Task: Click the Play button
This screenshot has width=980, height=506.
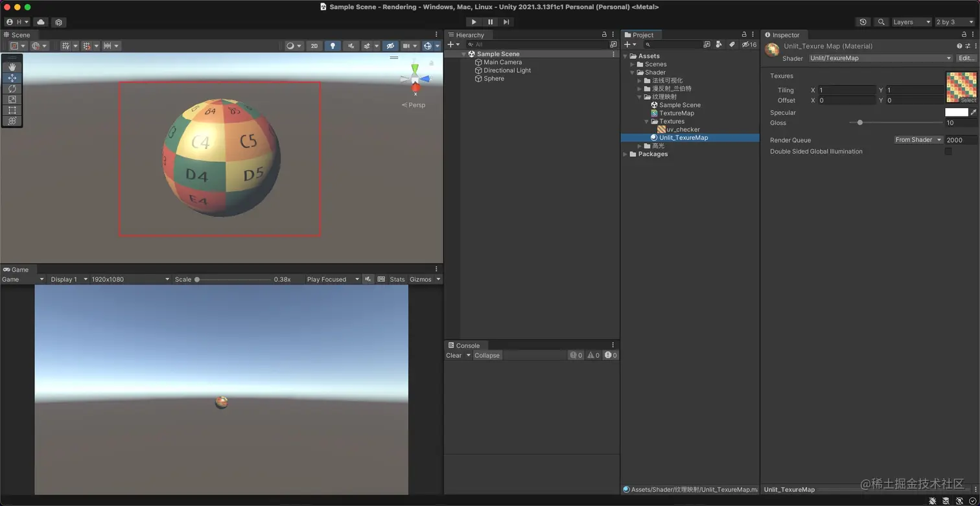Action: point(474,22)
